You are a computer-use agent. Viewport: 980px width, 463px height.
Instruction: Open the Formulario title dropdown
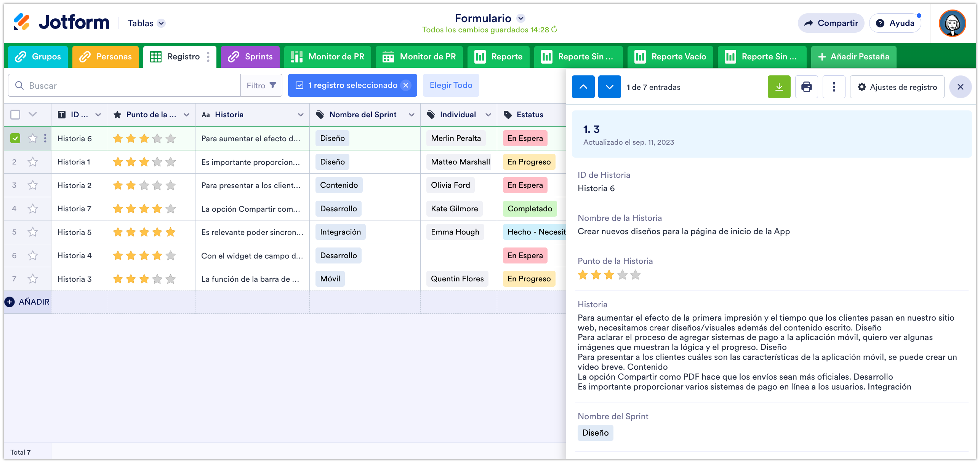pyautogui.click(x=521, y=18)
